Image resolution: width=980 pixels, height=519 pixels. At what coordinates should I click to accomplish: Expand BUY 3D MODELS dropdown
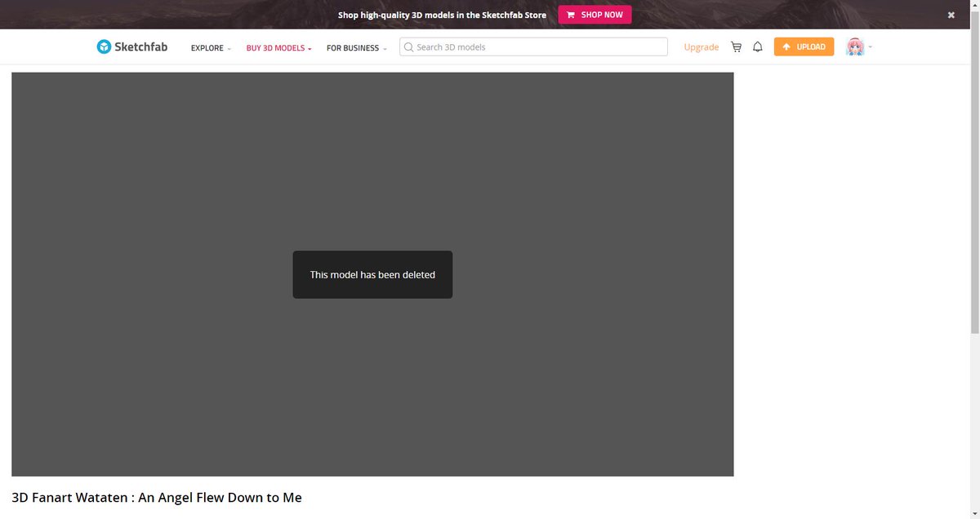click(x=278, y=48)
